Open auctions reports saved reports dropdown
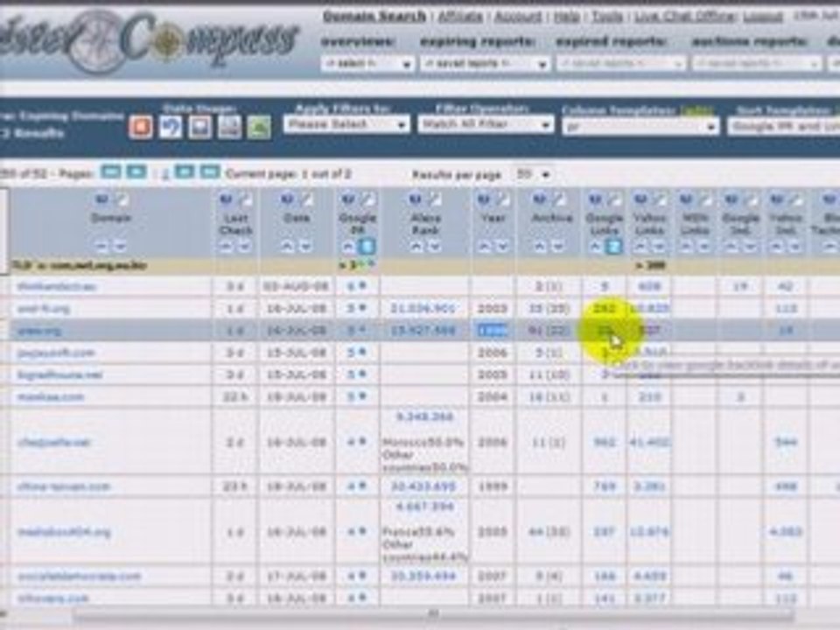This screenshot has height=630, width=840. point(757,64)
